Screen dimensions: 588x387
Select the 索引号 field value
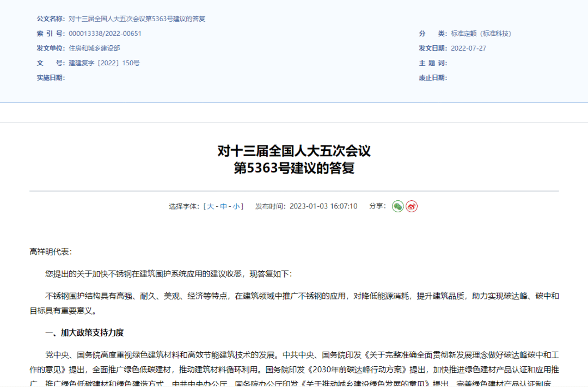click(x=104, y=33)
